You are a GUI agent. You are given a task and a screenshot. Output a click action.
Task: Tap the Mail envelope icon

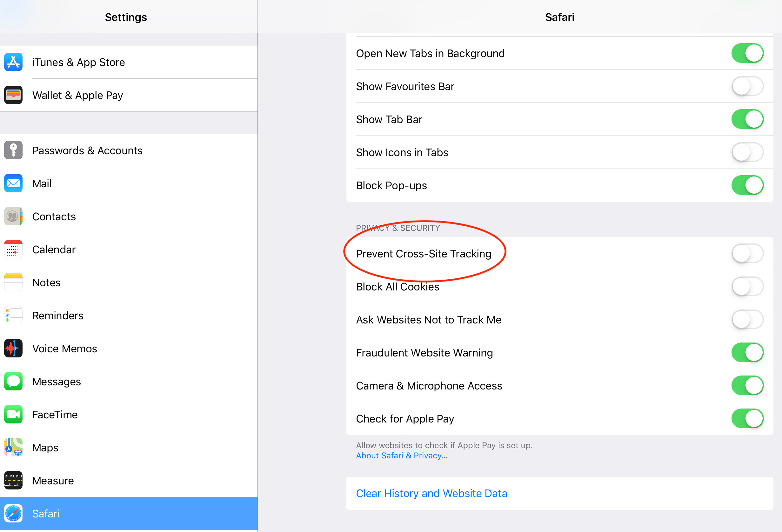pyautogui.click(x=13, y=183)
